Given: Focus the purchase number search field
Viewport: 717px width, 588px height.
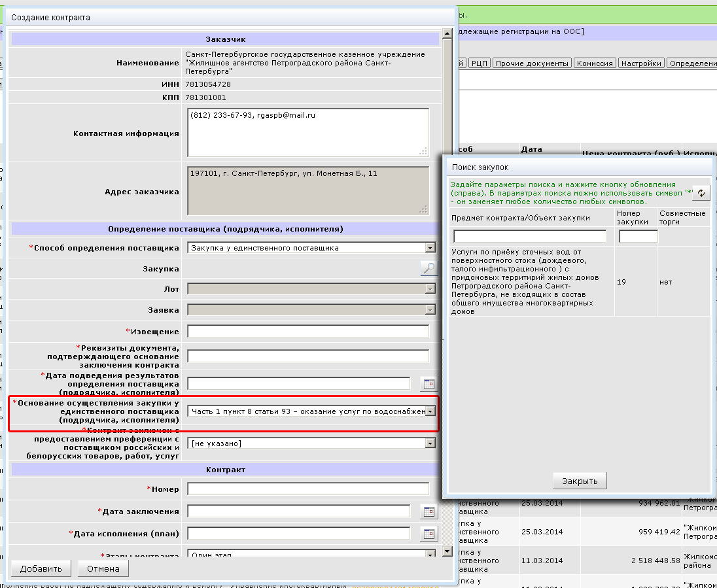Looking at the screenshot, I should [x=638, y=236].
